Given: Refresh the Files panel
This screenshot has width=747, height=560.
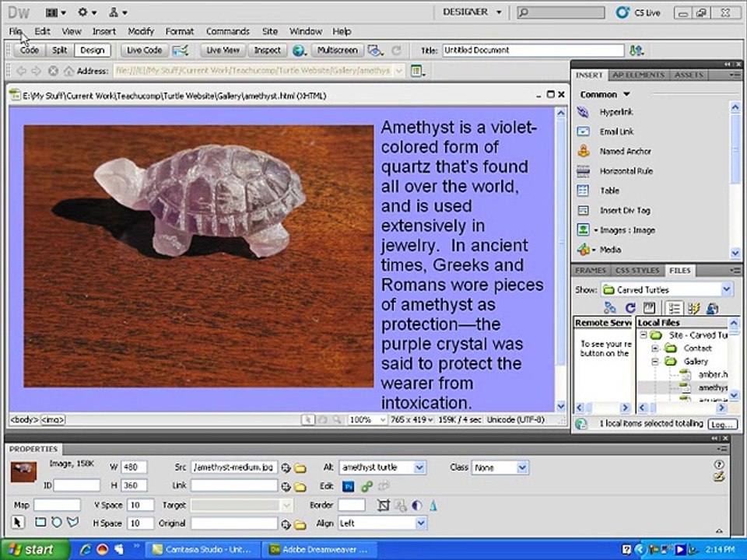Looking at the screenshot, I should [631, 308].
